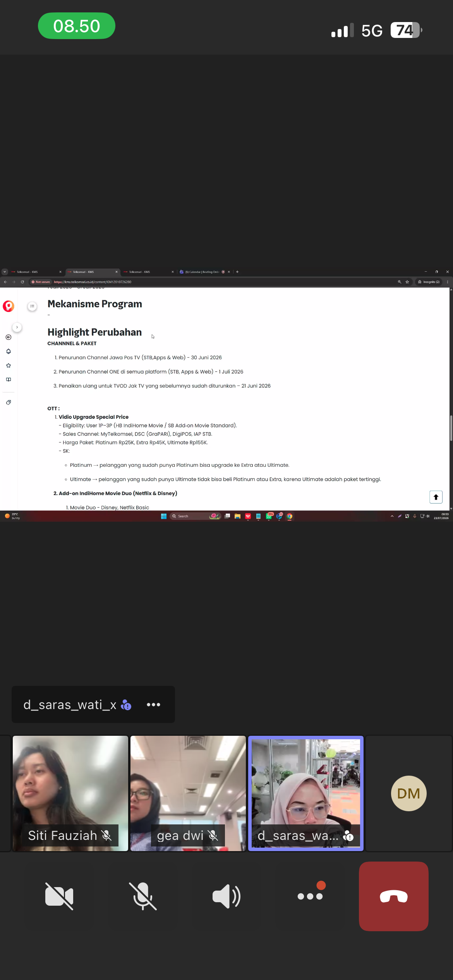The width and height of the screenshot is (453, 980).
Task: Open the DM participant avatar
Action: pyautogui.click(x=409, y=793)
